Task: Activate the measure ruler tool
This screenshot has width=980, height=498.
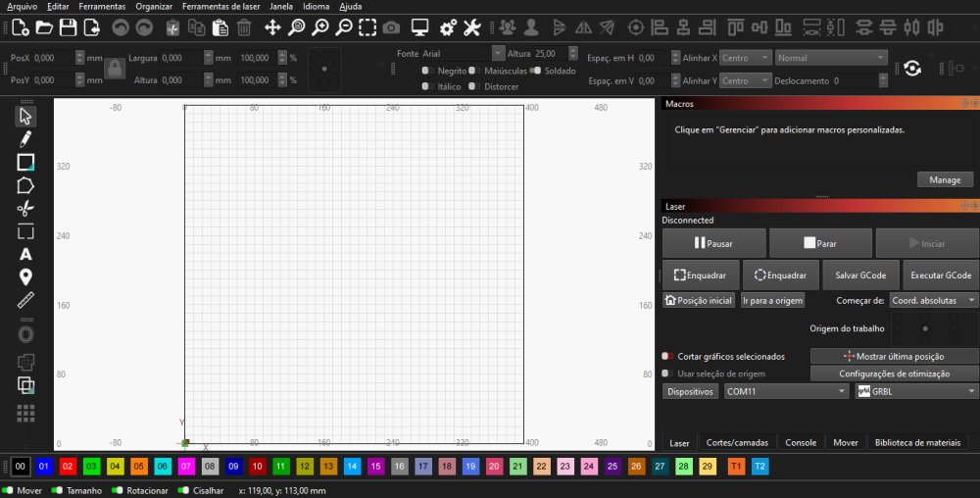Action: pyautogui.click(x=25, y=300)
